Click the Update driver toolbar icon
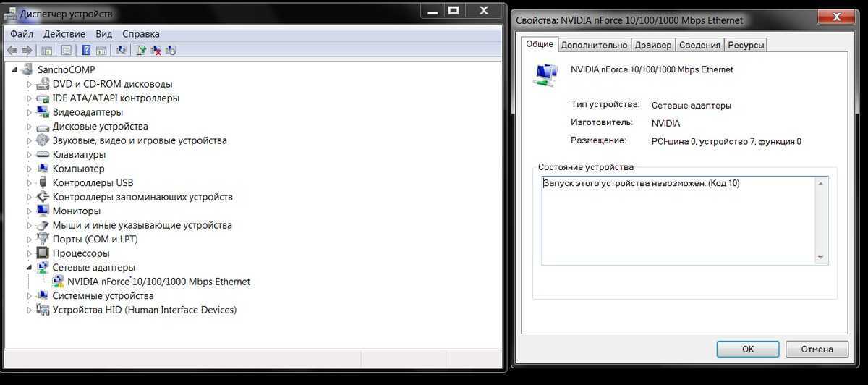Image resolution: width=868 pixels, height=385 pixels. click(x=142, y=50)
